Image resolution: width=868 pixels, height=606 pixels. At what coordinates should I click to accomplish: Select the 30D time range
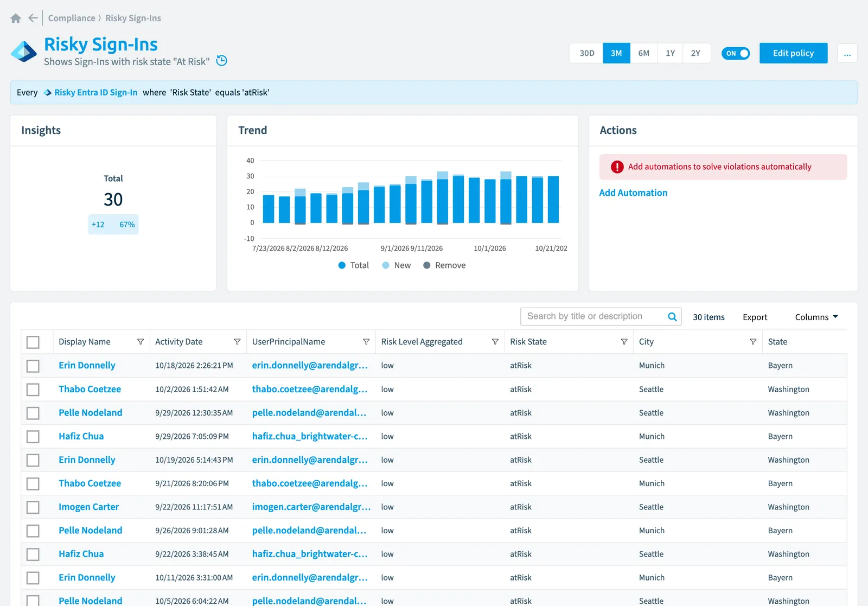[586, 53]
